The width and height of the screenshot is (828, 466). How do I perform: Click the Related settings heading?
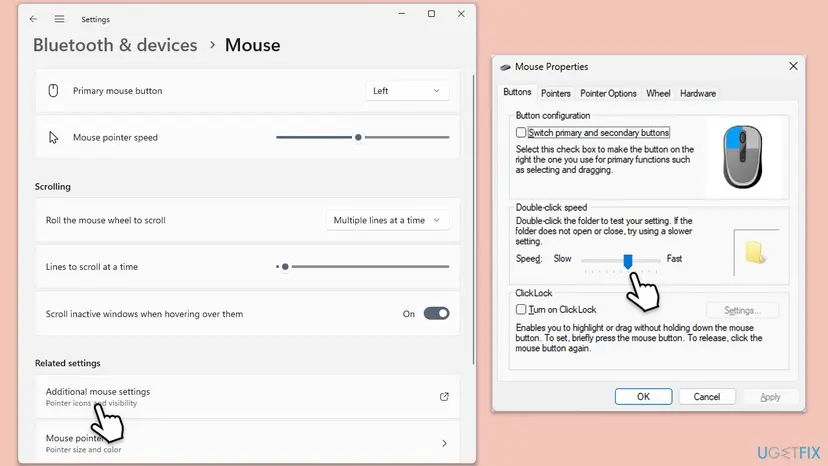tap(68, 363)
